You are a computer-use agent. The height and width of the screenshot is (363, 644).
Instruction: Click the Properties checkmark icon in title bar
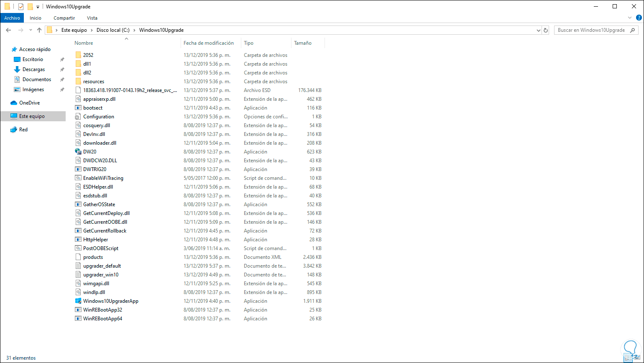(x=21, y=7)
